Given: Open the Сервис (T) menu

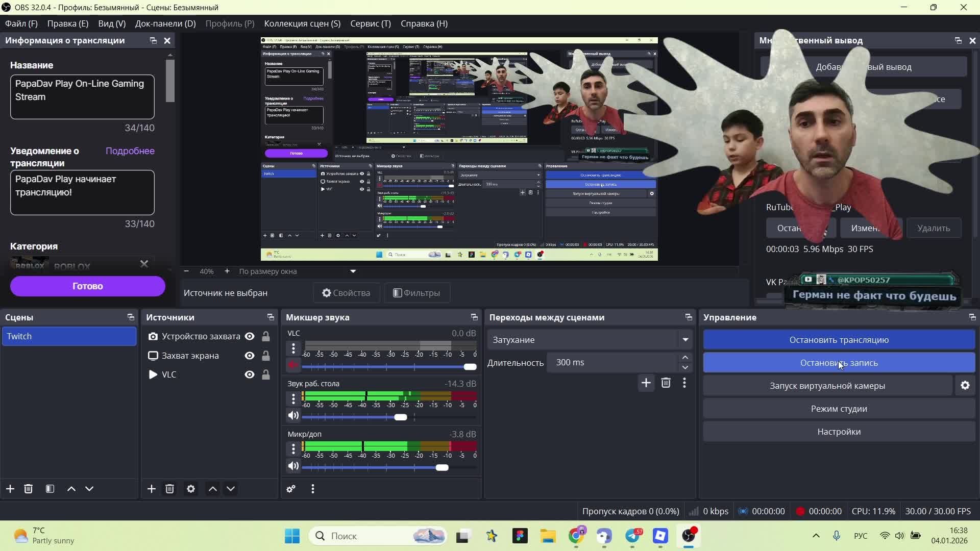Looking at the screenshot, I should pos(370,23).
